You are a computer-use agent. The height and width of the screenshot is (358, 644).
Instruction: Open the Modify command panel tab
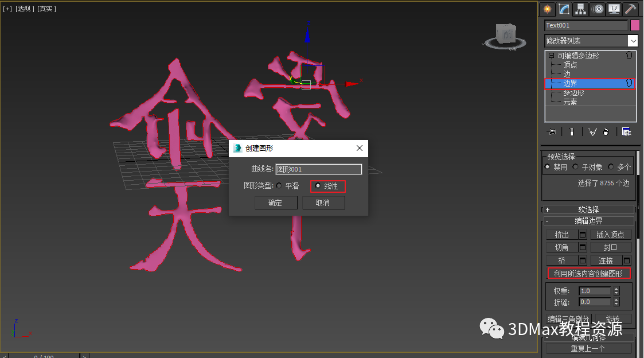[x=564, y=9]
